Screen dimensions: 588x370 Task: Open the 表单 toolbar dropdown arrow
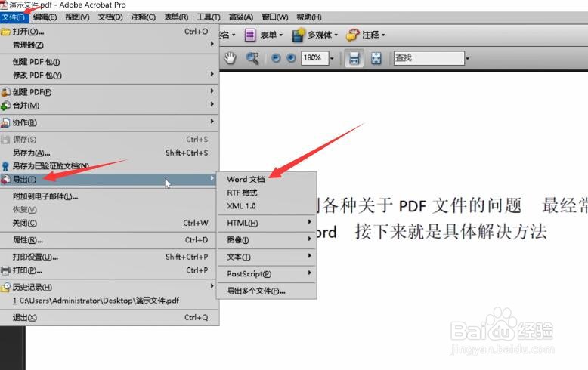[x=280, y=35]
